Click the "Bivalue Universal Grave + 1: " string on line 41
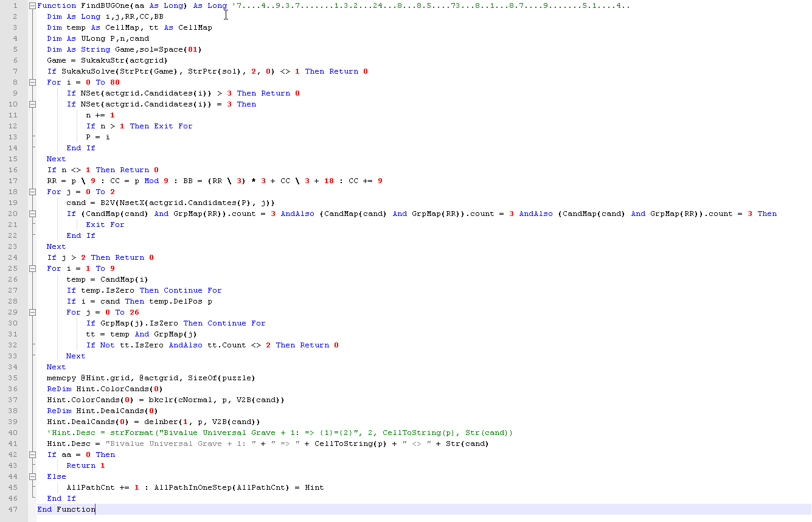This screenshot has height=522, width=812. (x=181, y=444)
